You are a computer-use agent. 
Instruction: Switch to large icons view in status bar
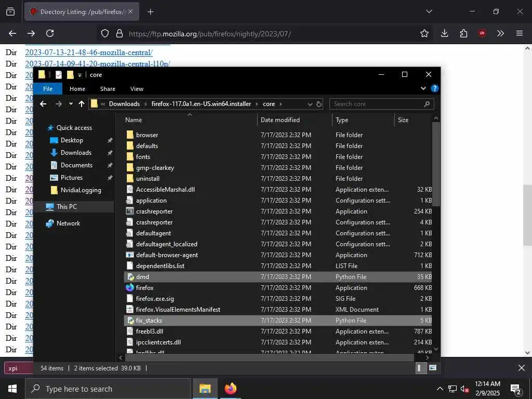[x=433, y=368]
